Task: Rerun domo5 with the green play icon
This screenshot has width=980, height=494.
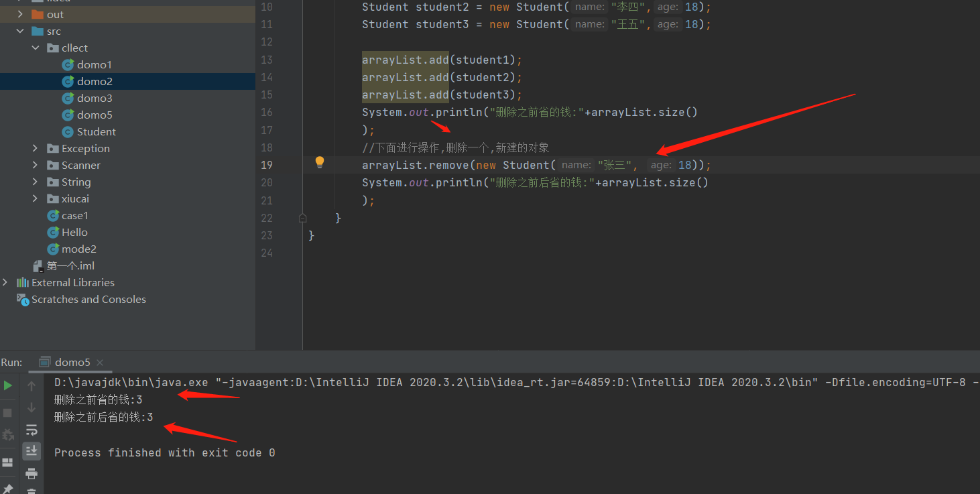Action: pyautogui.click(x=8, y=385)
